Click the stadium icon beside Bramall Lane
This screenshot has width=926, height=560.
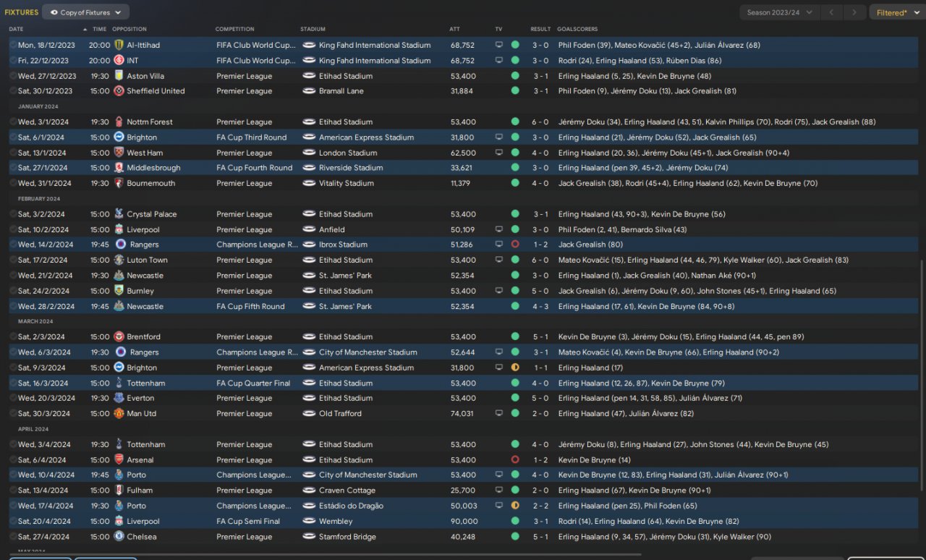(x=309, y=91)
